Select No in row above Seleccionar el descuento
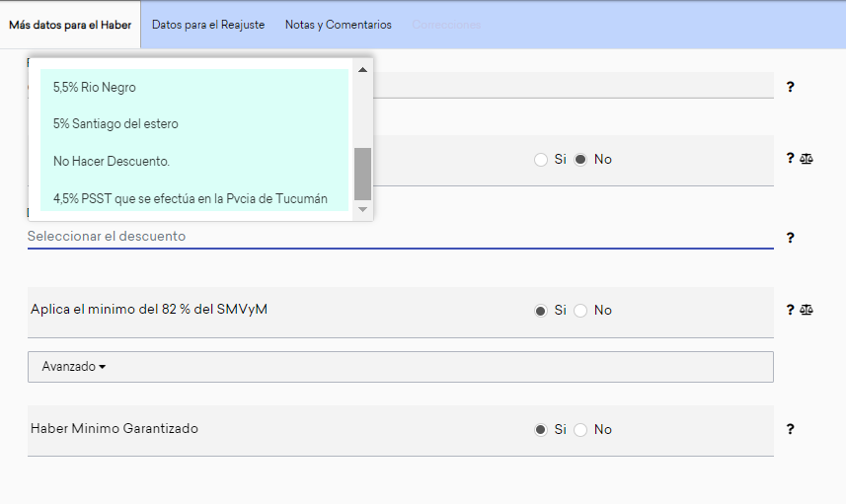 pyautogui.click(x=580, y=160)
